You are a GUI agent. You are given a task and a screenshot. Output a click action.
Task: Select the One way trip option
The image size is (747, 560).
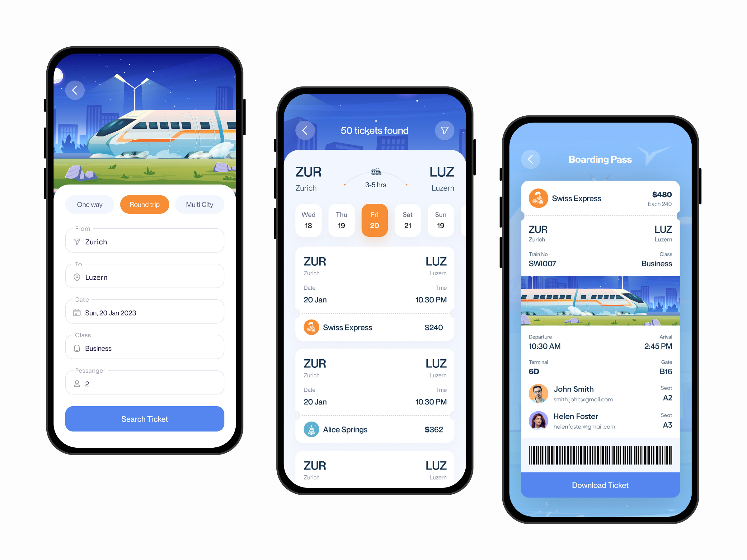[x=90, y=204]
